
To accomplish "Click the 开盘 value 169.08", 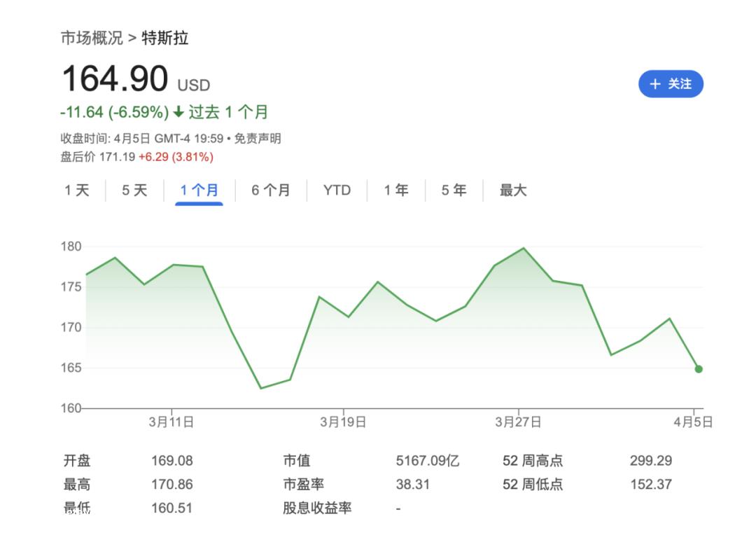I will point(172,461).
